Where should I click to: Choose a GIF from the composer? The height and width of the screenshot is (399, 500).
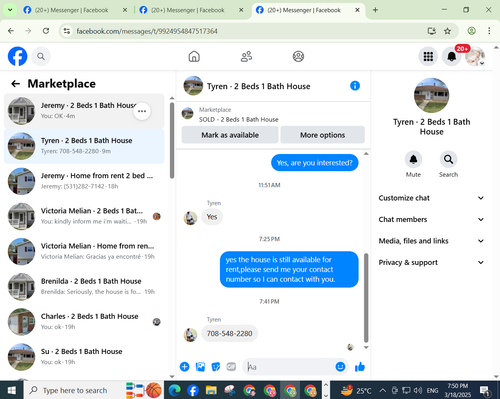pos(231,367)
